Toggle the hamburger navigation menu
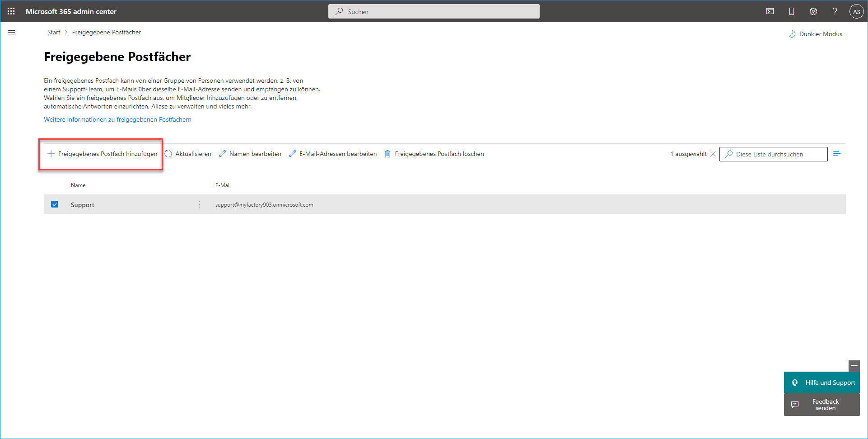 click(x=12, y=33)
